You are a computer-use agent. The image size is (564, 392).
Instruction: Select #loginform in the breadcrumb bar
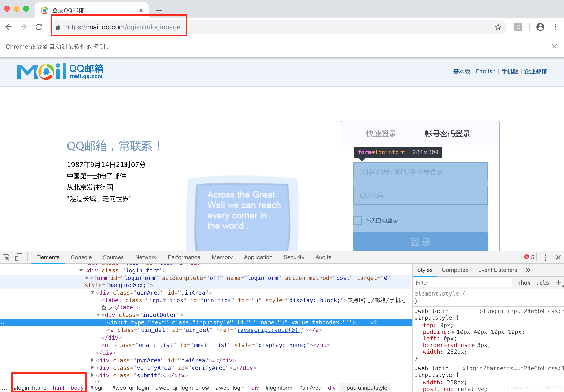279,388
